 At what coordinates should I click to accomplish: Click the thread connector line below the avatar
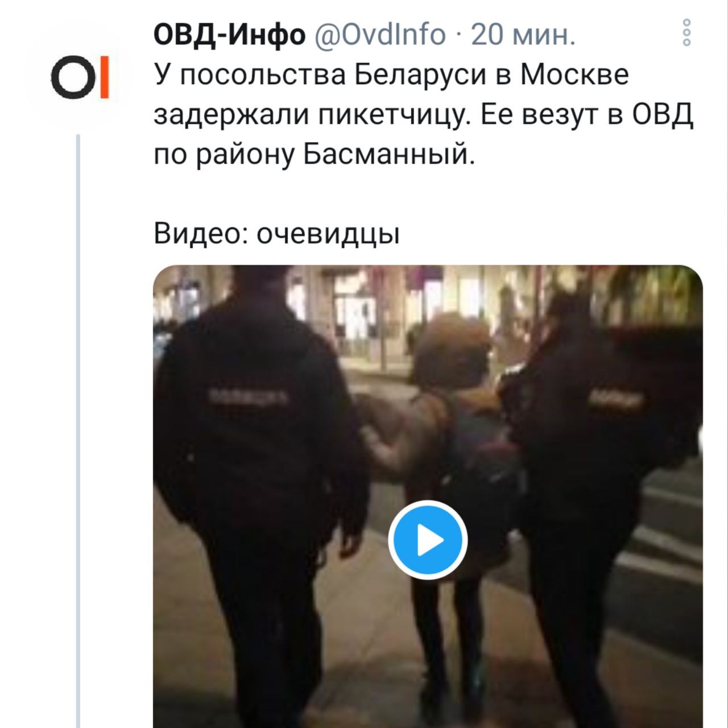(78, 431)
